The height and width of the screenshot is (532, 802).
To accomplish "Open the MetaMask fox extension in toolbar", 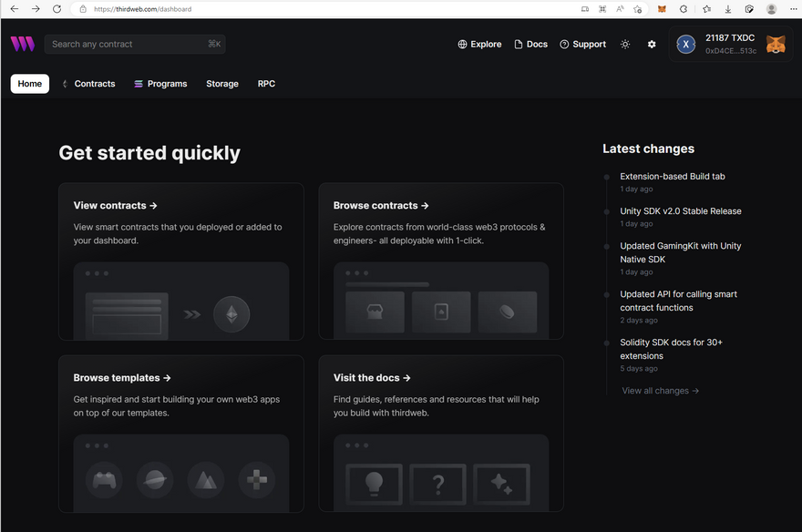I will point(662,9).
